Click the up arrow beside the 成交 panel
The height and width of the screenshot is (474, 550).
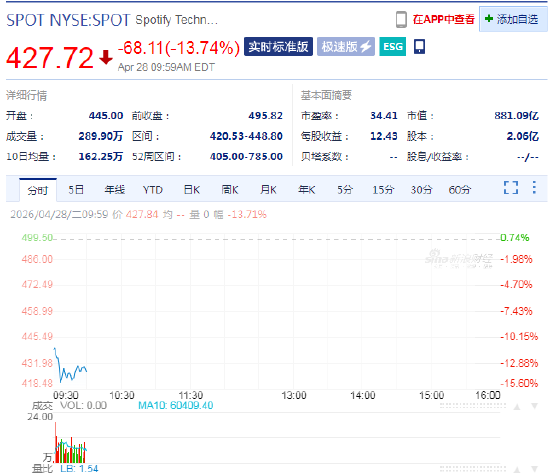click(517, 407)
